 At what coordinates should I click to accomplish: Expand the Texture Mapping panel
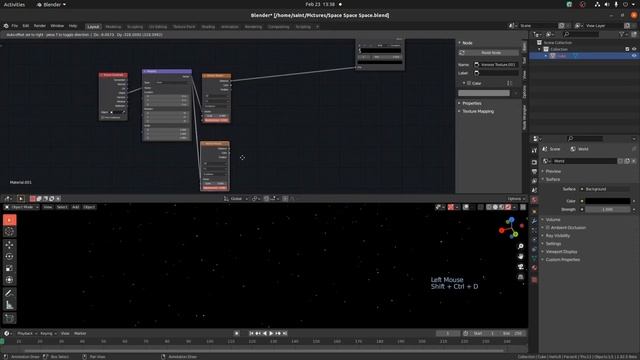pyautogui.click(x=478, y=111)
